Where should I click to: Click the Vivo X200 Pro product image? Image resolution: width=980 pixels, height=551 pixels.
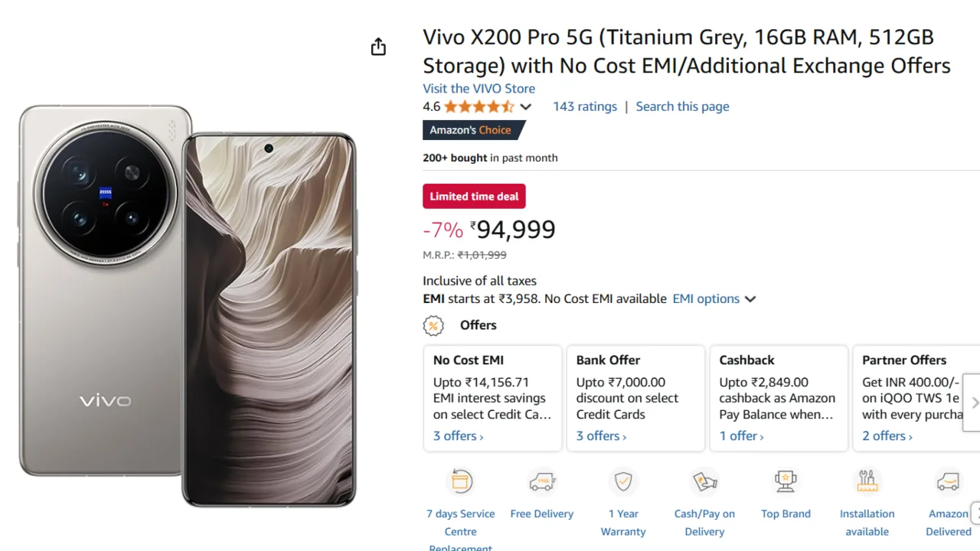188,306
